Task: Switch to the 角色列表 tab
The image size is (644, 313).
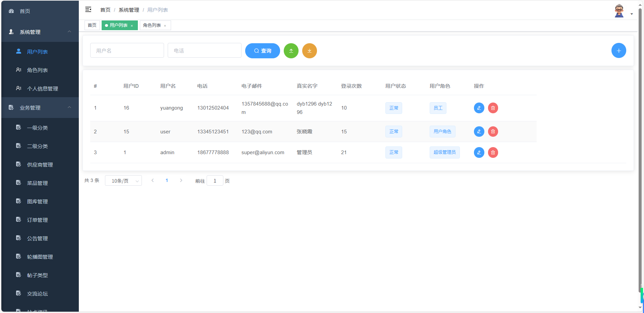Action: (x=152, y=25)
